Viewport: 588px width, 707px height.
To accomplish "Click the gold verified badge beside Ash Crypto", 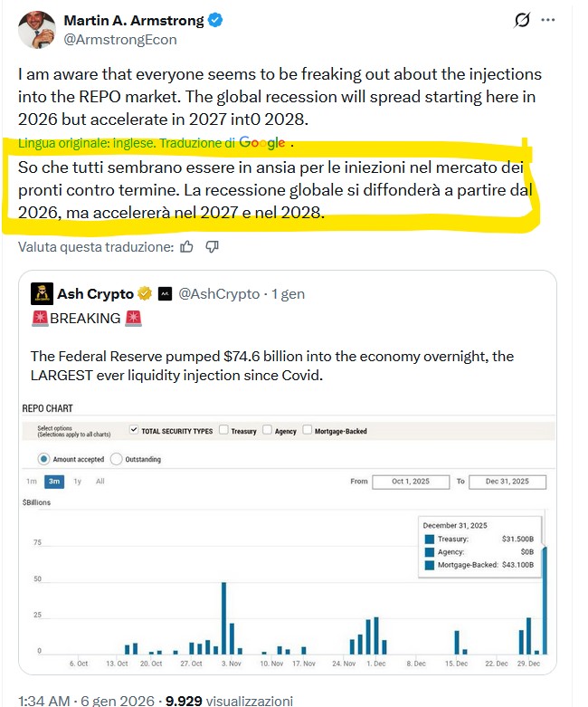I will 145,294.
